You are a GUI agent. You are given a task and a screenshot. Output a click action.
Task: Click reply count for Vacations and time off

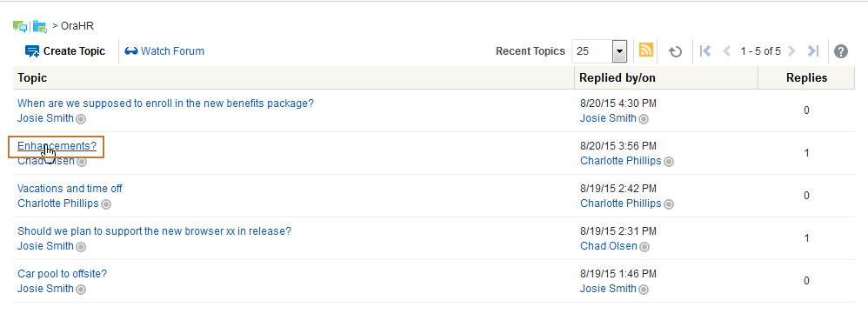pos(806,196)
